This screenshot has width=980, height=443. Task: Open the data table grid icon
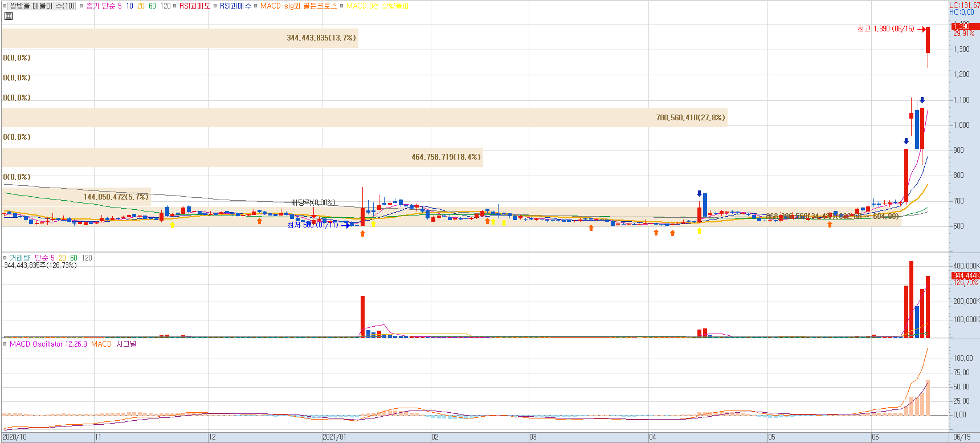click(x=8, y=16)
